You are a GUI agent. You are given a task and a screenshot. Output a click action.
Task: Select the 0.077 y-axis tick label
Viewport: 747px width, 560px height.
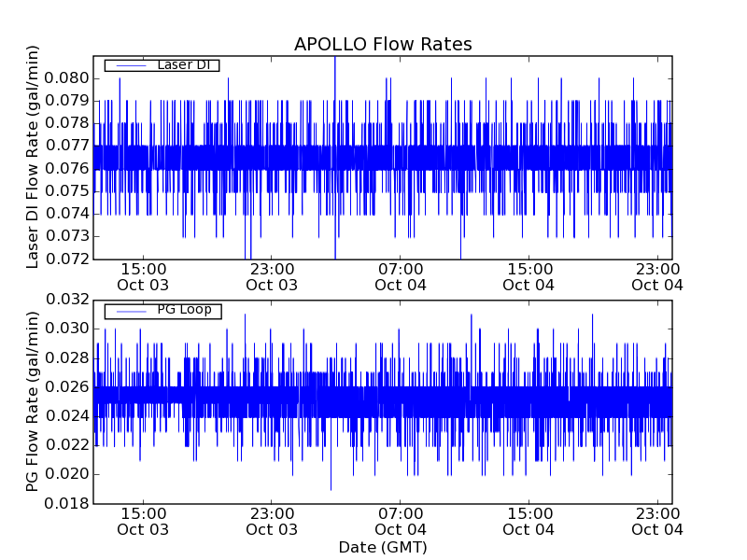point(66,146)
